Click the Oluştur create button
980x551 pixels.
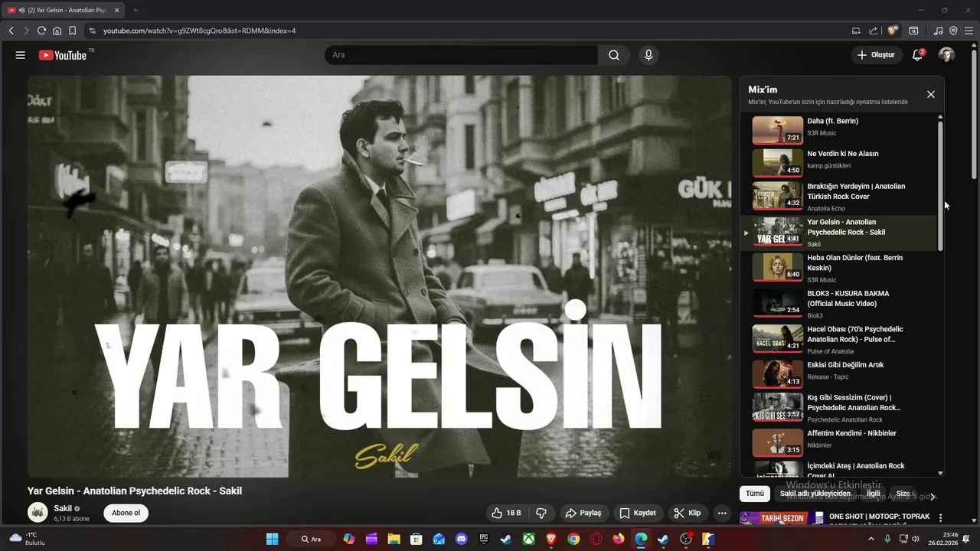(876, 55)
